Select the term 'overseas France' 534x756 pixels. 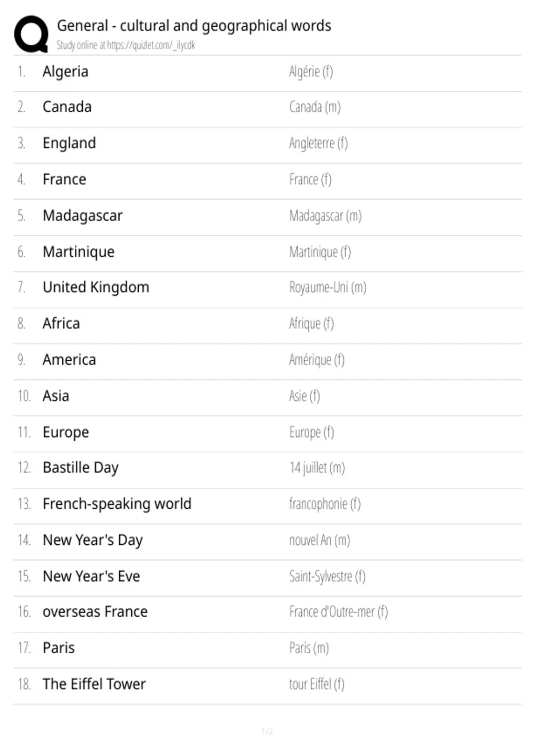(95, 612)
